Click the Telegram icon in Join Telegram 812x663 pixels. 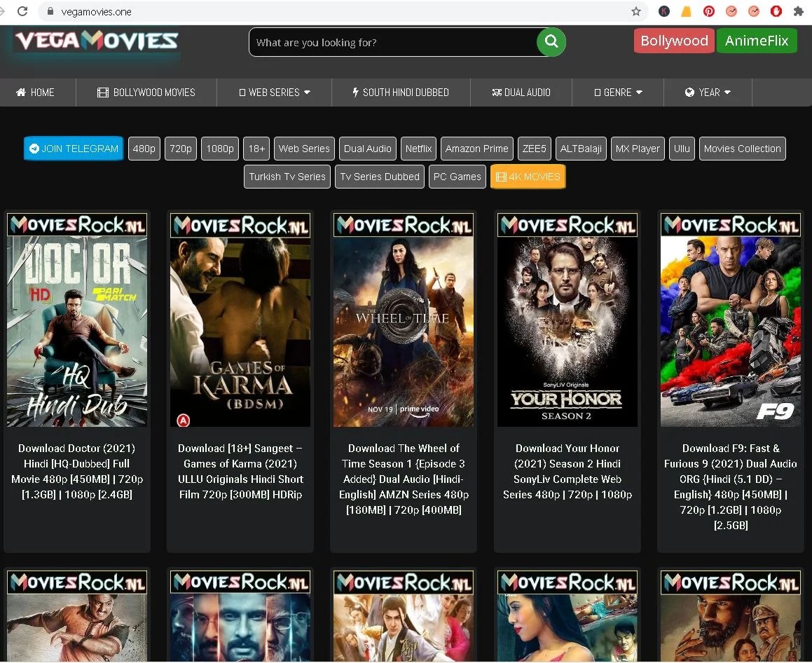coord(34,149)
